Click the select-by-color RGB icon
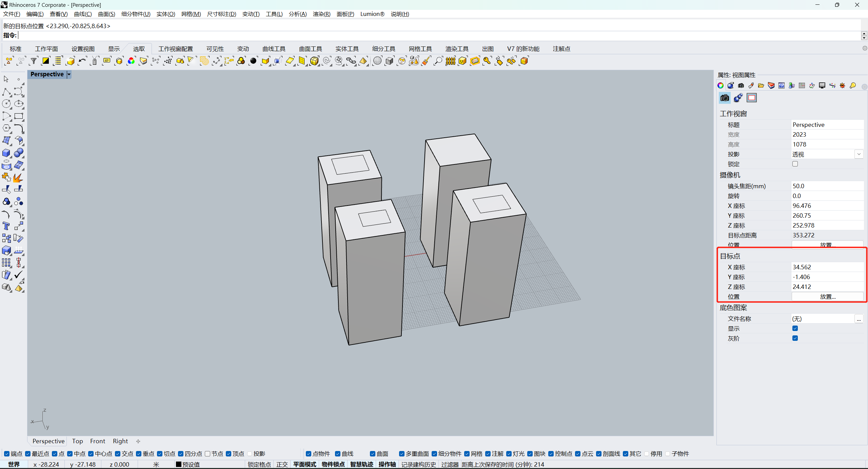 click(131, 61)
